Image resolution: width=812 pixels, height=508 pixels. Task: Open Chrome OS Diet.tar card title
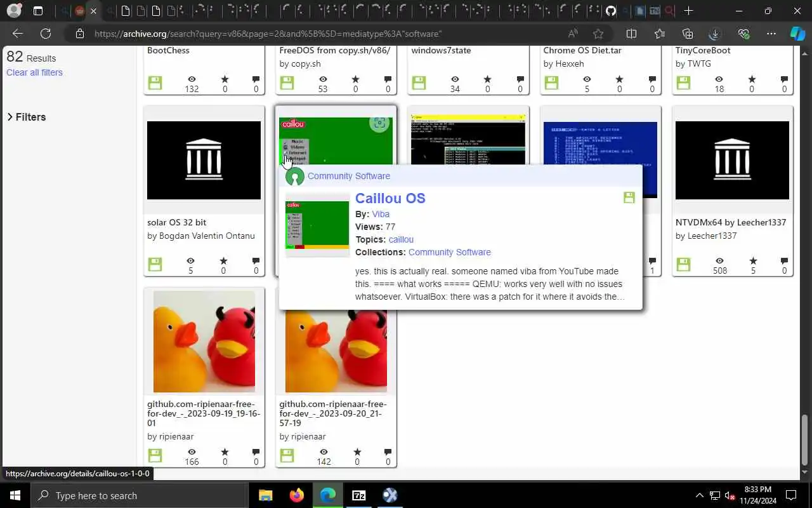click(x=582, y=50)
